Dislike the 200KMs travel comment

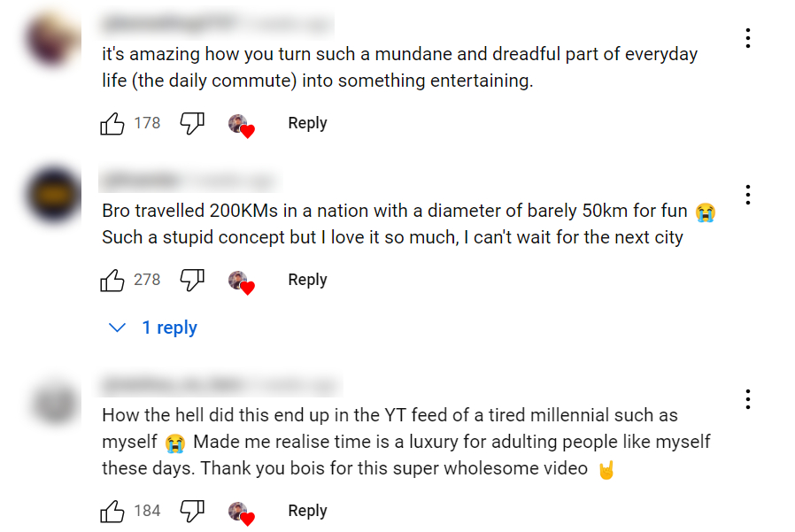point(192,281)
